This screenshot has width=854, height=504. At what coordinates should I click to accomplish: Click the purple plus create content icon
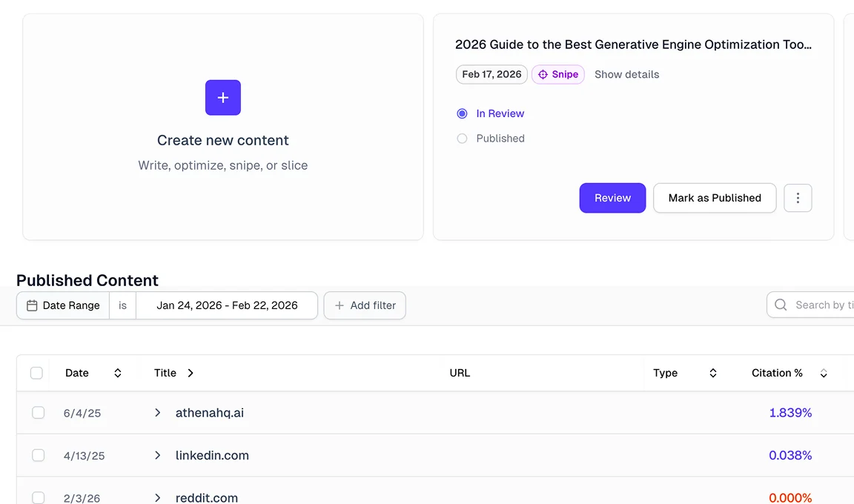[223, 98]
